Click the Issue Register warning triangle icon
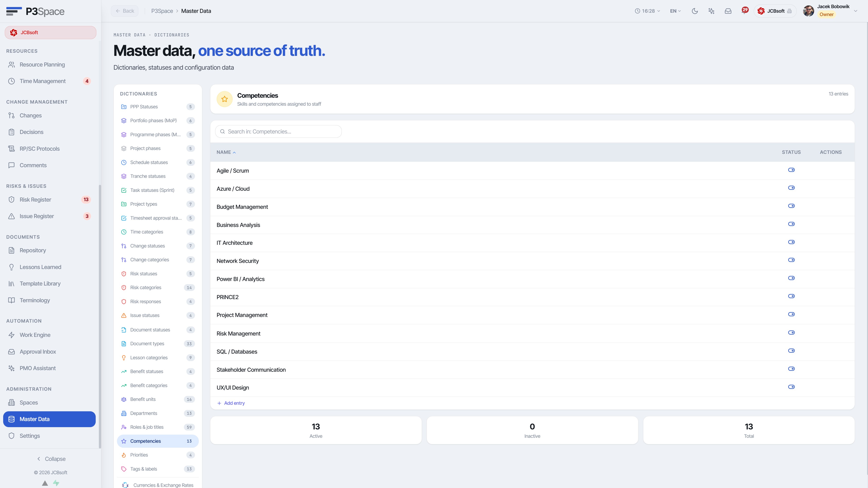 point(12,216)
